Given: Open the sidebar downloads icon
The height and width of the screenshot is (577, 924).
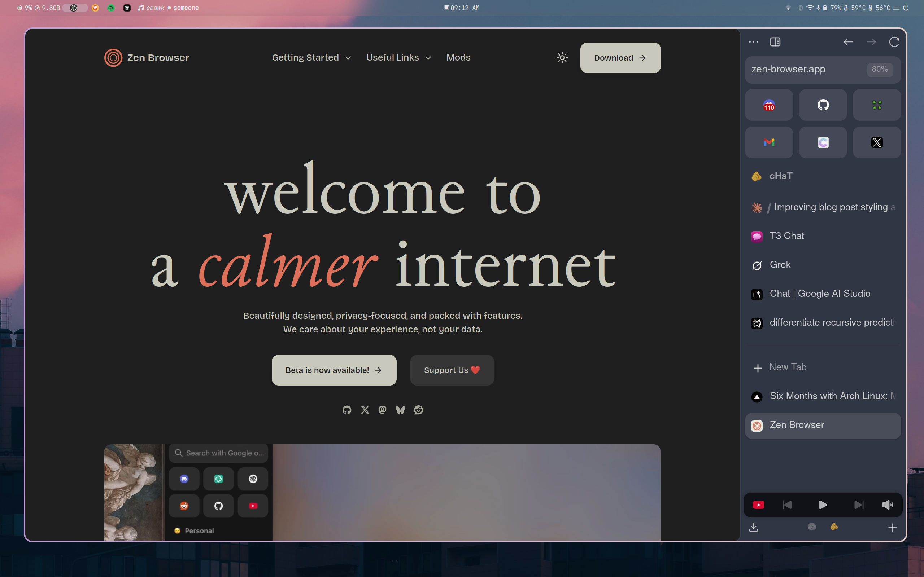Looking at the screenshot, I should (753, 527).
